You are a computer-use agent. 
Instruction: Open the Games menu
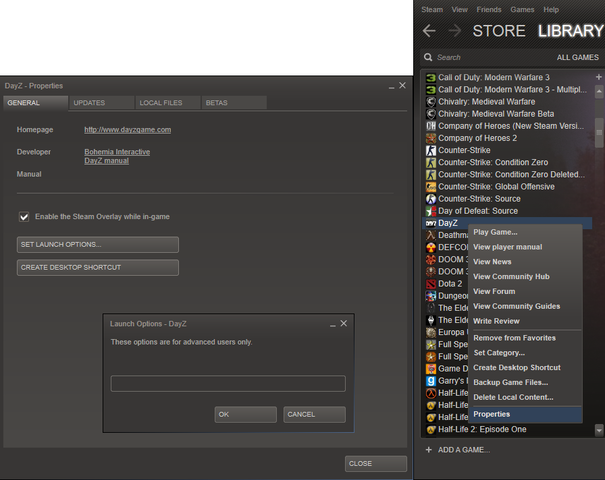(522, 10)
